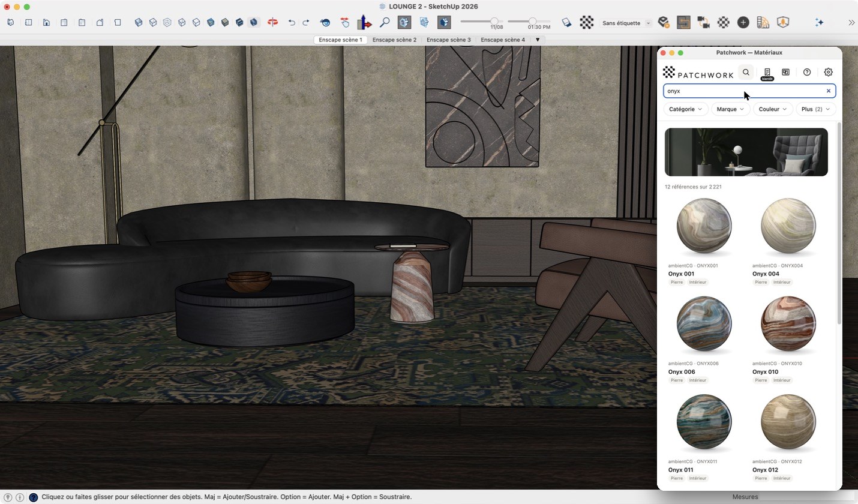
Task: Open the Marque filter dropdown
Action: pyautogui.click(x=731, y=109)
